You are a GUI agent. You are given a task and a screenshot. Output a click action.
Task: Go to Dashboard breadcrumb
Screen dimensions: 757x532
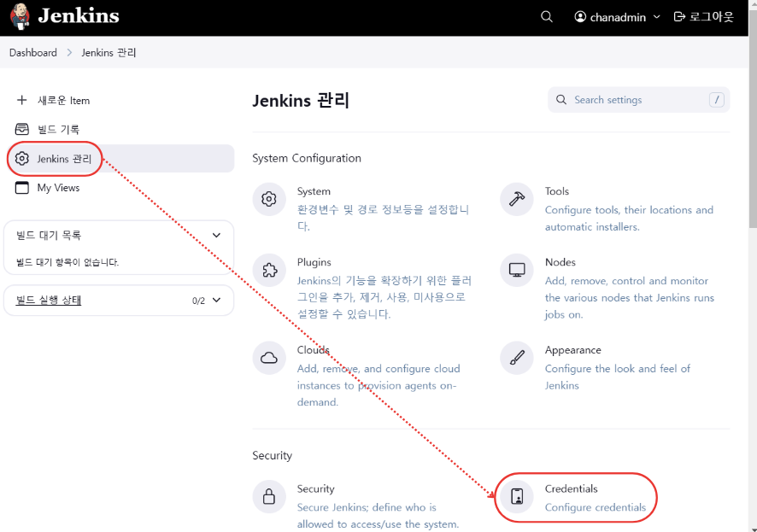click(32, 53)
